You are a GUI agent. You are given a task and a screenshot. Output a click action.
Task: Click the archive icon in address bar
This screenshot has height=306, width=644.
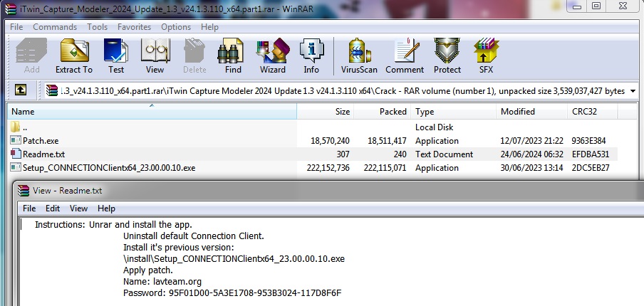coord(52,90)
